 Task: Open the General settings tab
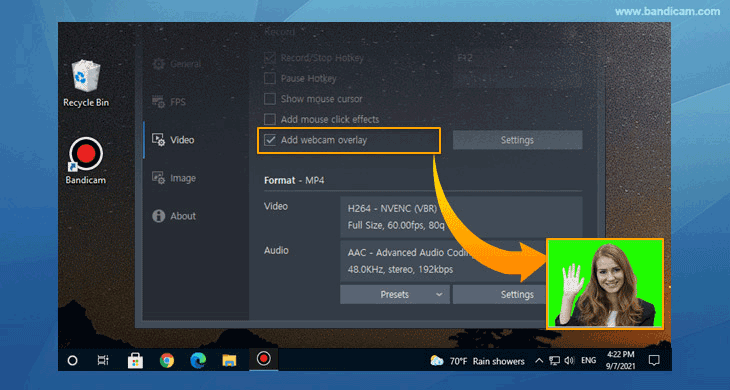point(177,64)
